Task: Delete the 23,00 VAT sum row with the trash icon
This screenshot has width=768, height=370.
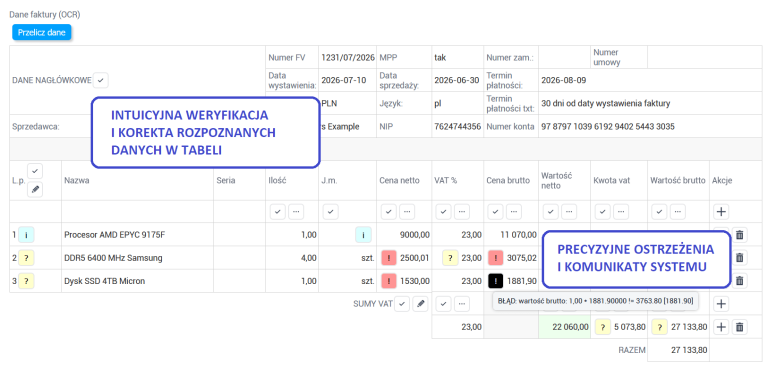Action: 740,327
